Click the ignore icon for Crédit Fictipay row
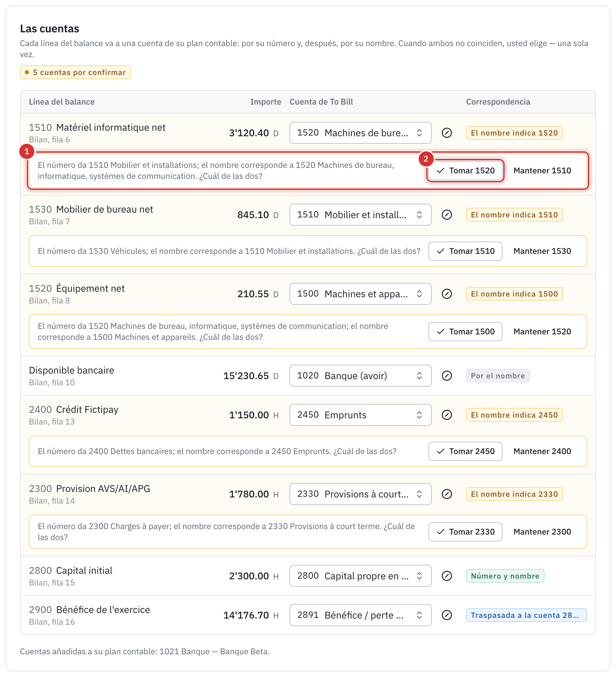Viewport: 616px width, 677px height. (x=447, y=415)
